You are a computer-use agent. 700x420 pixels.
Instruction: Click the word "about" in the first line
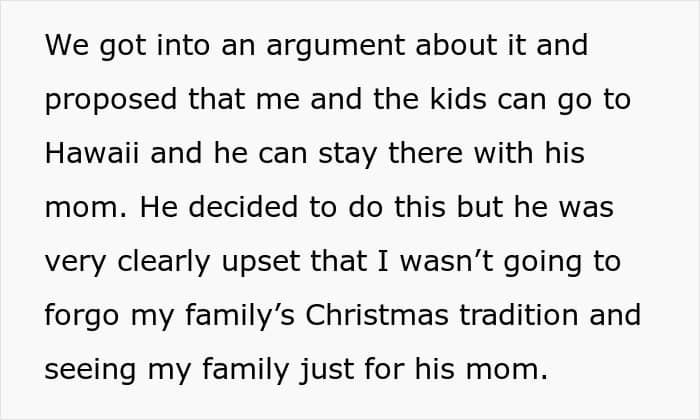pos(456,45)
